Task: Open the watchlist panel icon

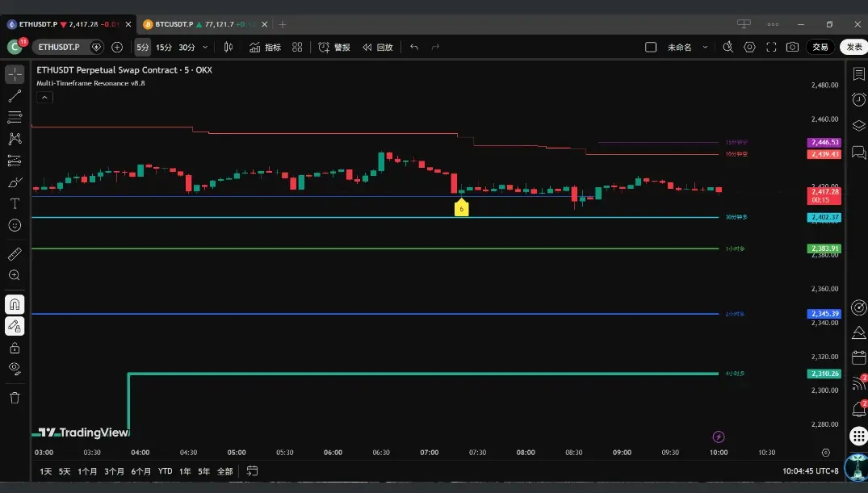Action: [858, 73]
